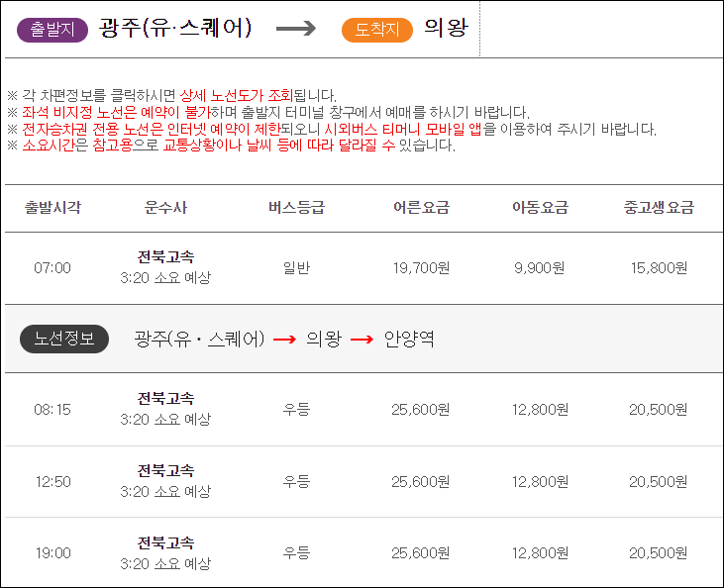Open the 19:00 departure row
Viewport: 724px width, 588px height.
(362, 552)
